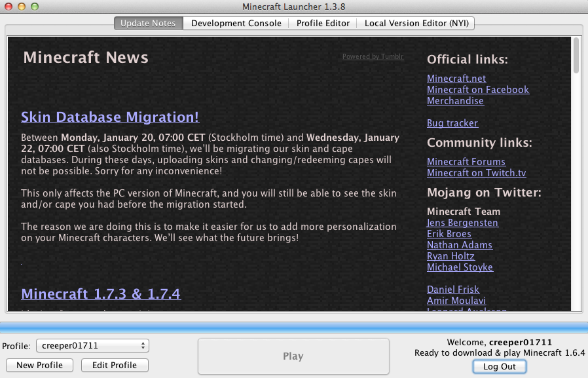The width and height of the screenshot is (588, 378).
Task: Open the Minecraft on Facebook link
Action: [478, 90]
